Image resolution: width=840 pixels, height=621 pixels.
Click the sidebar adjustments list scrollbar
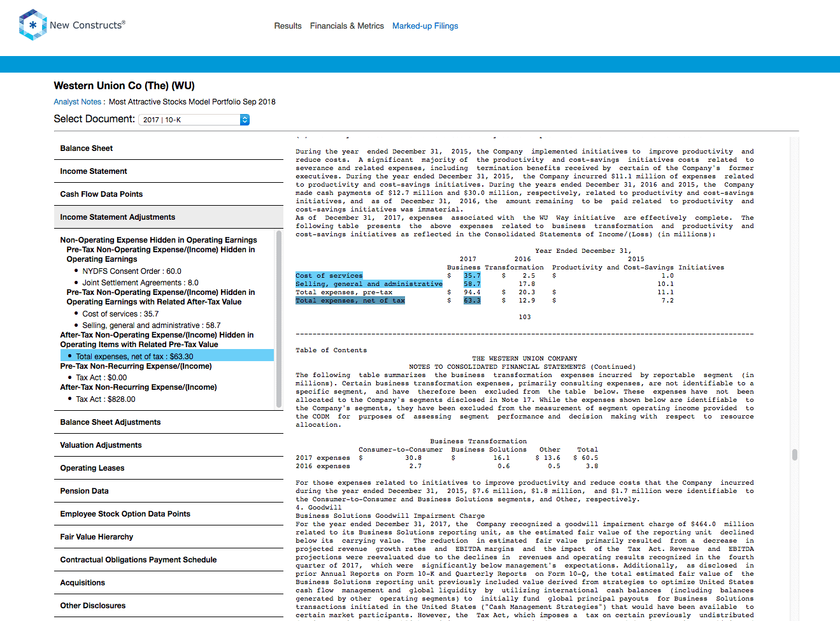[278, 318]
